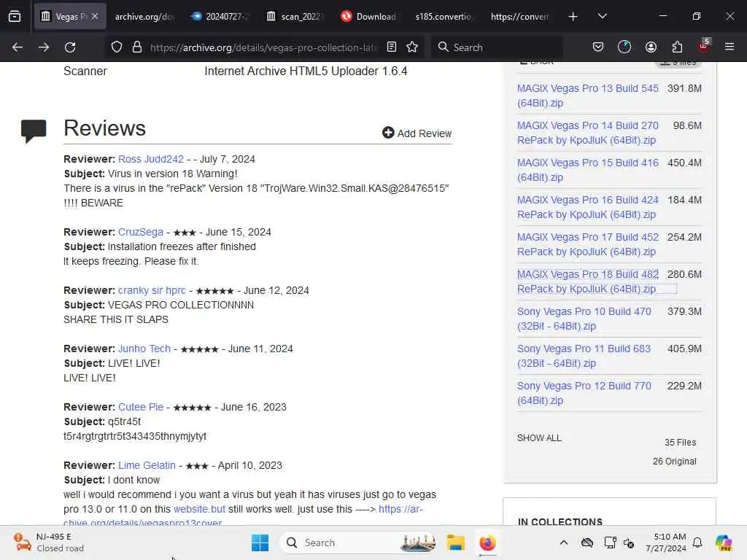Image resolution: width=747 pixels, height=560 pixels.
Task: Open reviewer Cutee Pie profile
Action: (x=141, y=407)
